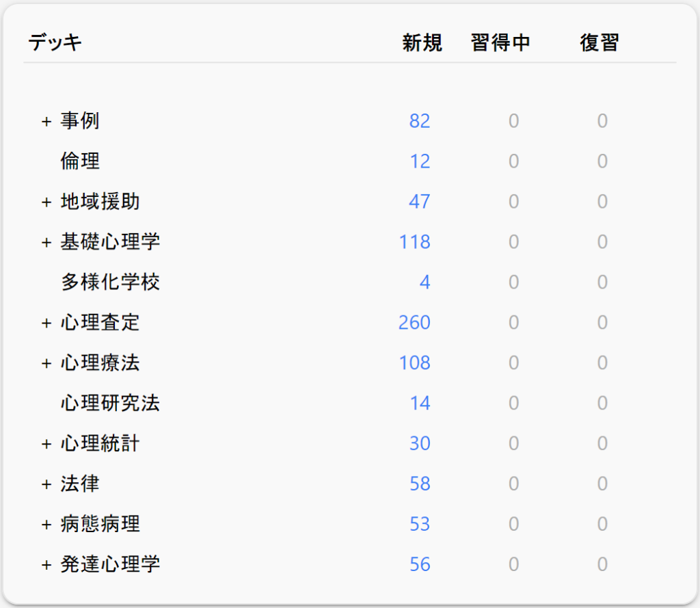
Task: Click plus sign beside 心理統計
Action: point(46,445)
